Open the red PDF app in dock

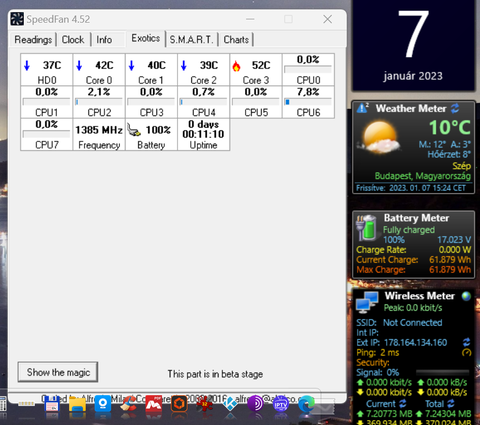click(x=154, y=404)
